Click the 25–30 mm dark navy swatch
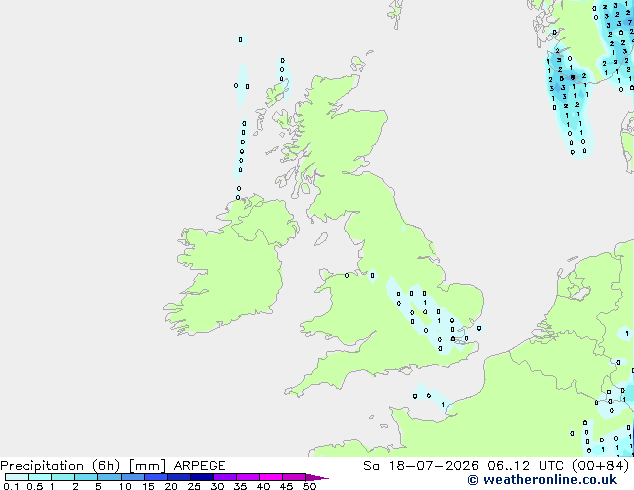Image resolution: width=634 pixels, height=490 pixels. point(202,477)
